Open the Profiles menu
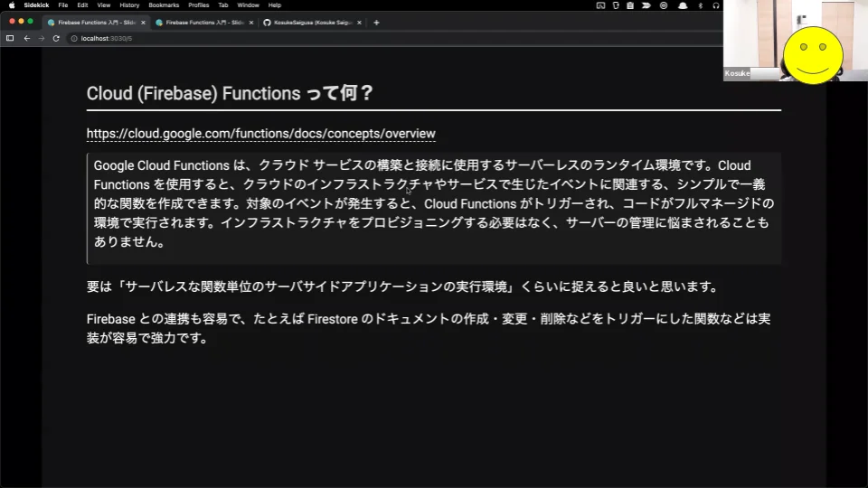 pos(198,5)
